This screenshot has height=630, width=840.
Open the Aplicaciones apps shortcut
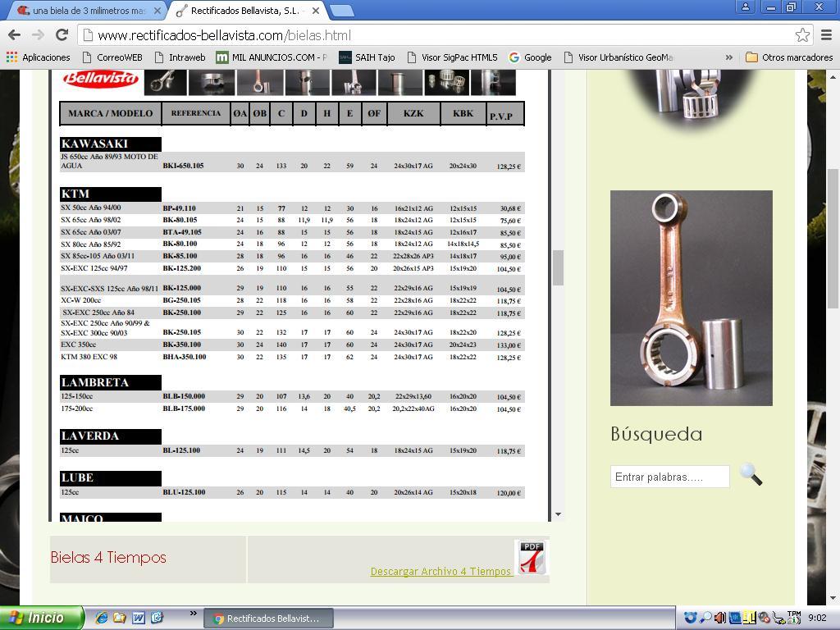39,57
